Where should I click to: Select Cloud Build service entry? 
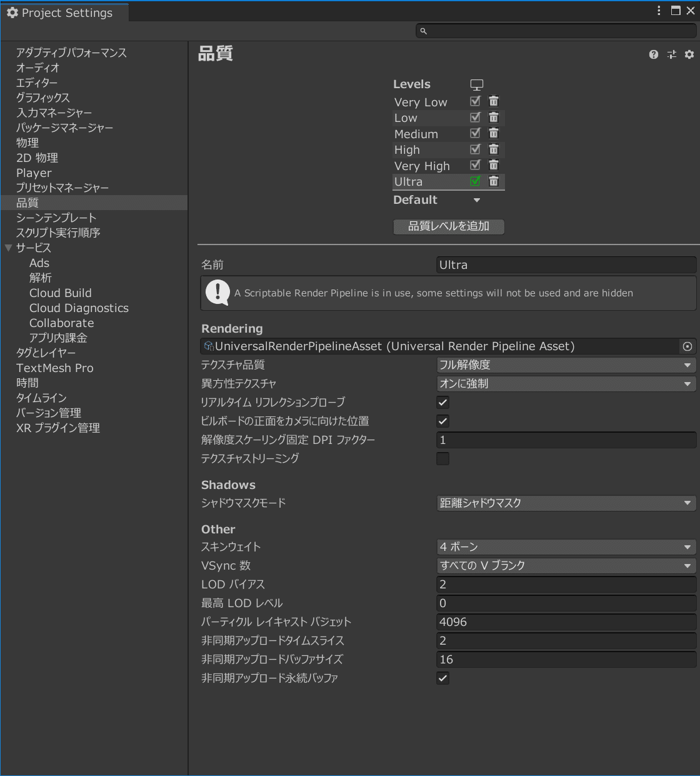click(x=61, y=293)
